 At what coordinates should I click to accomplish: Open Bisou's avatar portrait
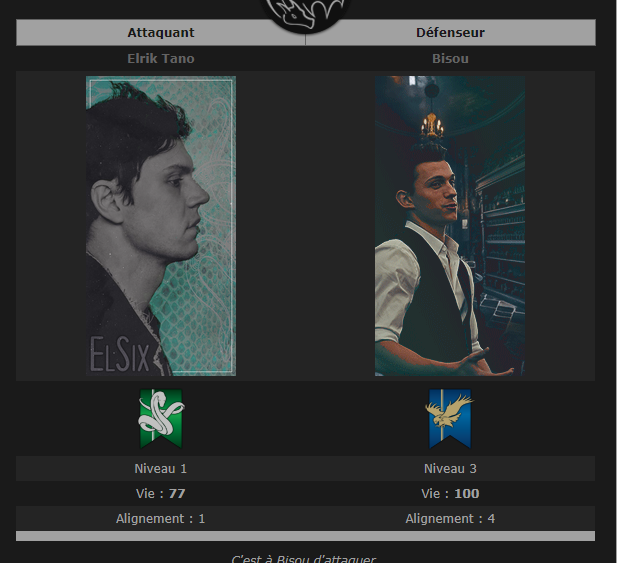click(450, 226)
